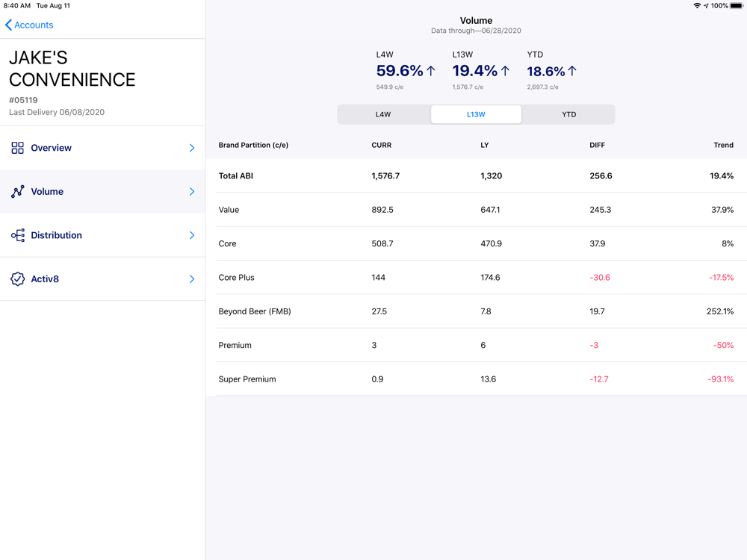Switch to the YTD segment
Image resolution: width=747 pixels, height=560 pixels.
point(568,114)
